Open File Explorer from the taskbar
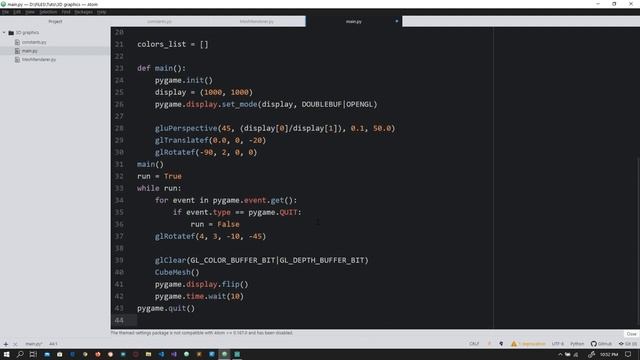640x360 pixels. (x=148, y=354)
